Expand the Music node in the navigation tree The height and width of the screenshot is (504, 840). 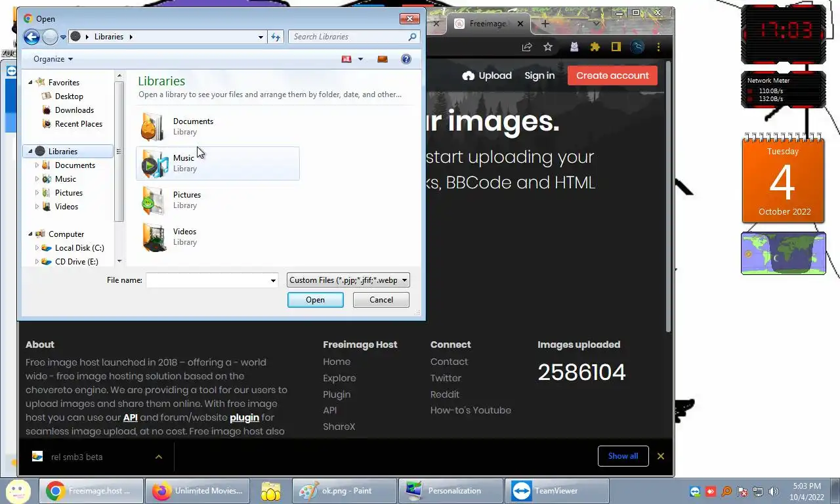(x=37, y=179)
